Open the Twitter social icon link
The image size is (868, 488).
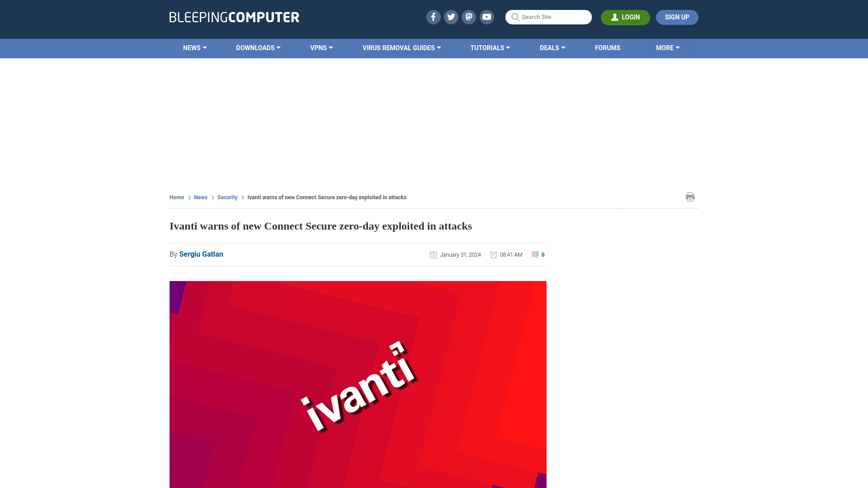point(451,17)
